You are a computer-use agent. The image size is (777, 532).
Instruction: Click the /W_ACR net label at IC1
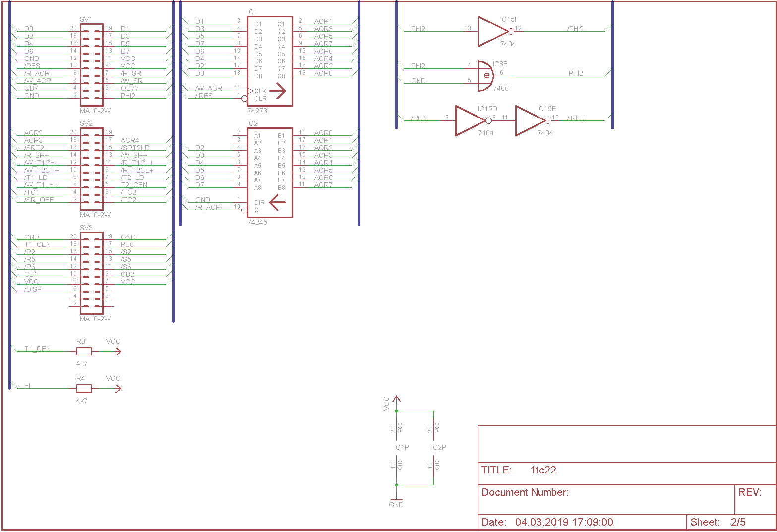tap(209, 88)
